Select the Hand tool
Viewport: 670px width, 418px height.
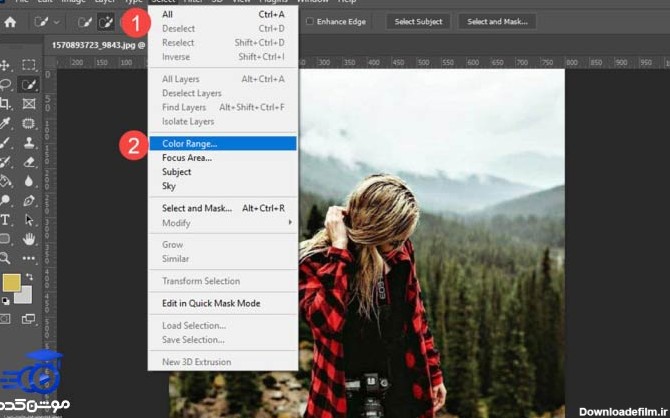pos(29,239)
